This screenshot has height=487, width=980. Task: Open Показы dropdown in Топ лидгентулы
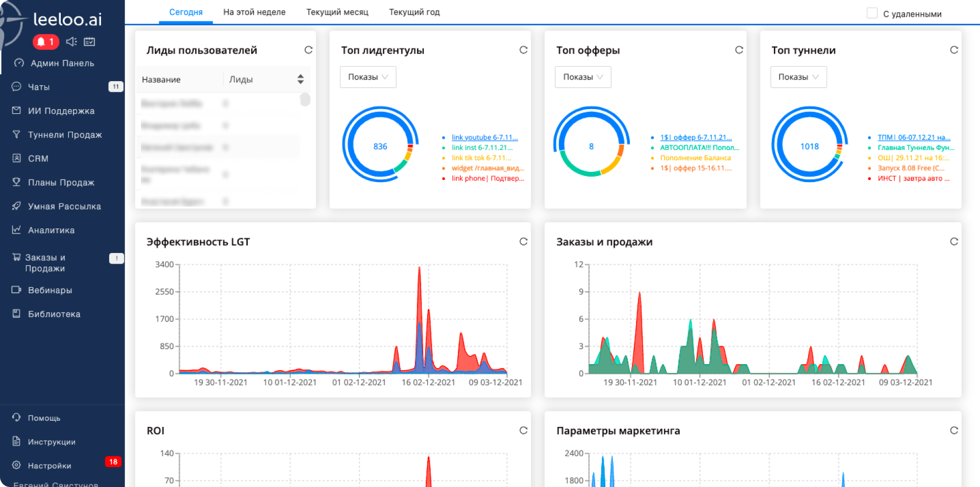pyautogui.click(x=368, y=77)
